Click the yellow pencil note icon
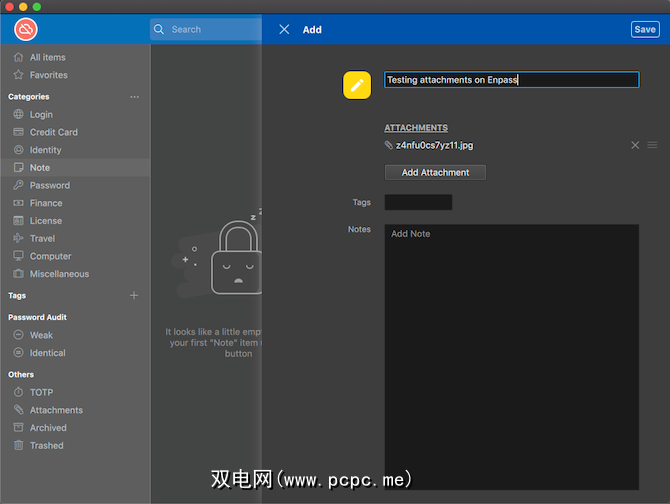Viewport: 670px width, 504px height. click(357, 85)
